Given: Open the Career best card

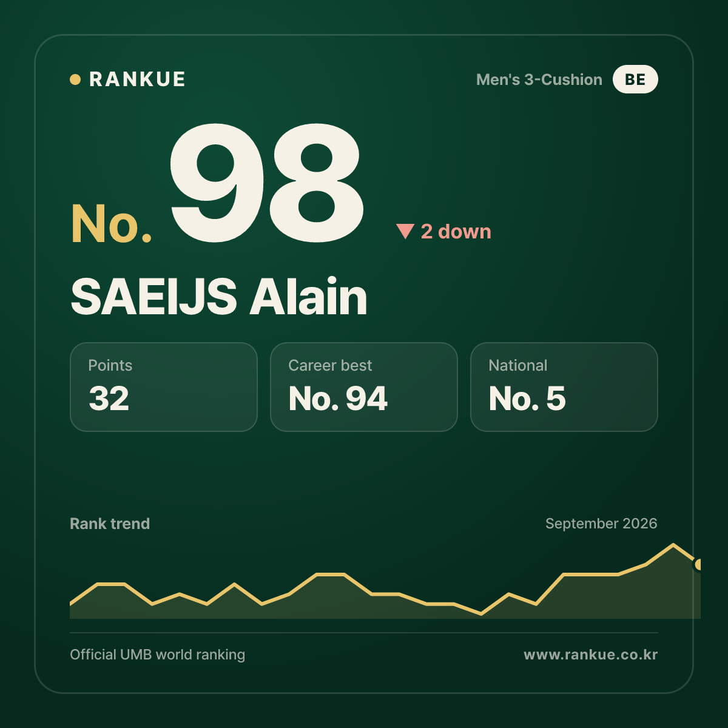Looking at the screenshot, I should tap(364, 387).
